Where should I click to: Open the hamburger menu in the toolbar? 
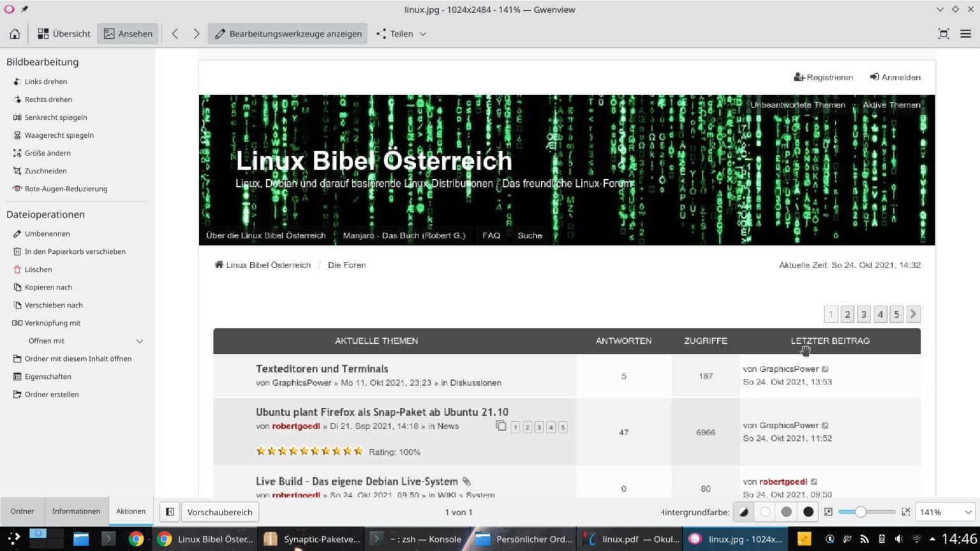click(966, 34)
